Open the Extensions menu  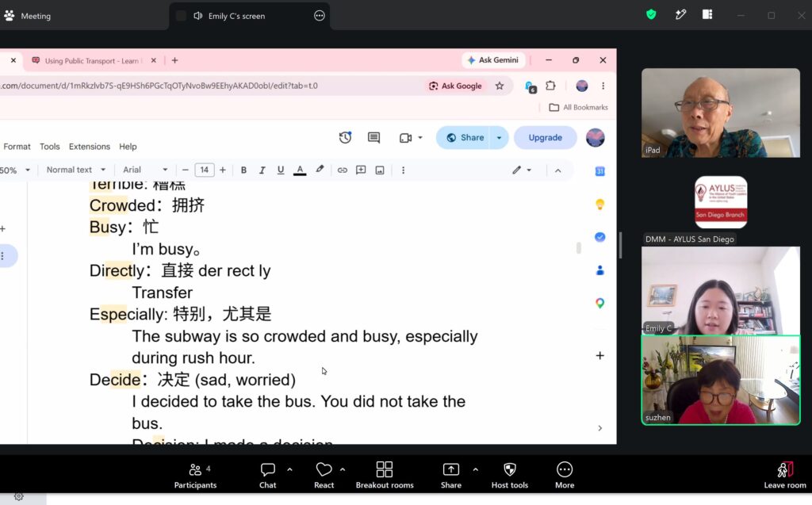pyautogui.click(x=90, y=147)
